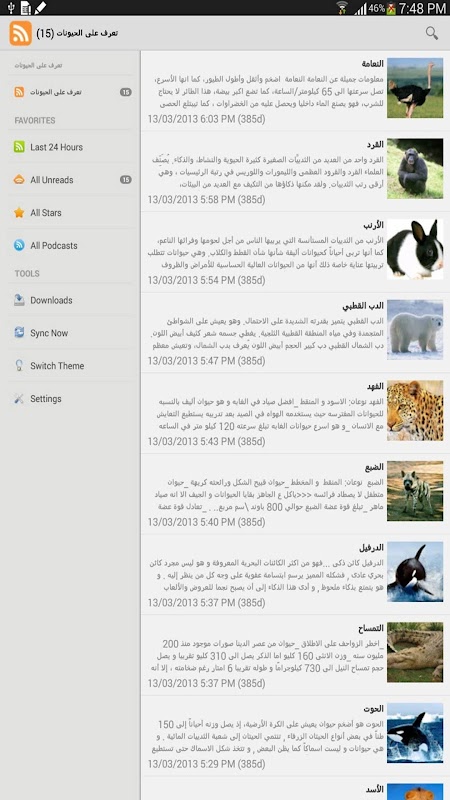Viewport: 450px width, 800px height.
Task: Open the thumbnail of الدرفيل article
Action: tap(415, 571)
